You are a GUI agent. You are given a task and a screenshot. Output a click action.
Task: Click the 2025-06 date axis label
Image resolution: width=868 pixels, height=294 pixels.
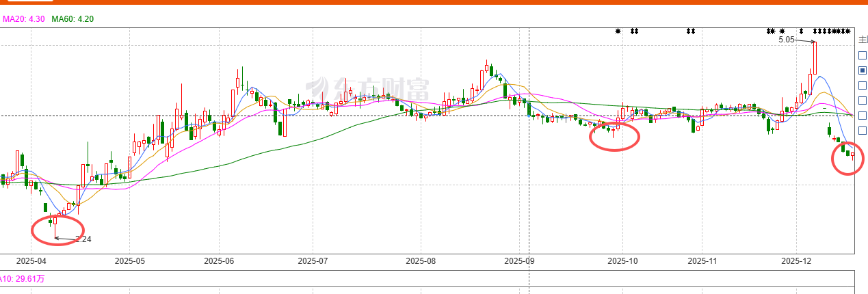click(x=219, y=260)
